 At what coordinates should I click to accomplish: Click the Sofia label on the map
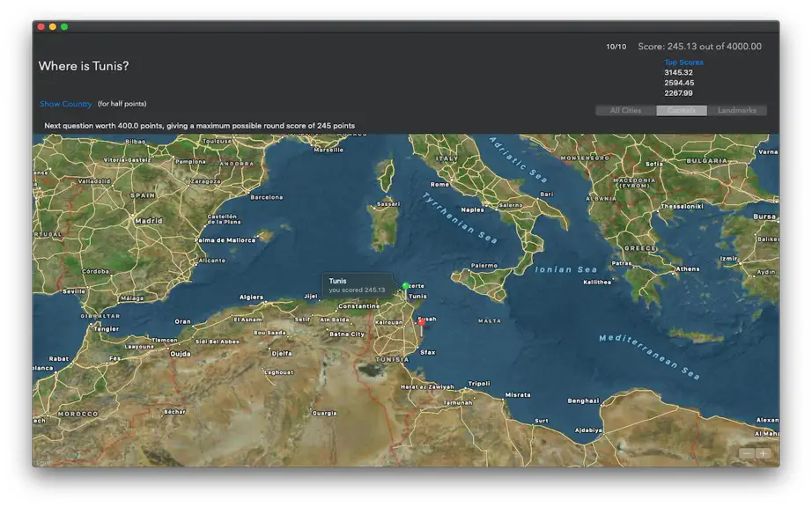654,164
